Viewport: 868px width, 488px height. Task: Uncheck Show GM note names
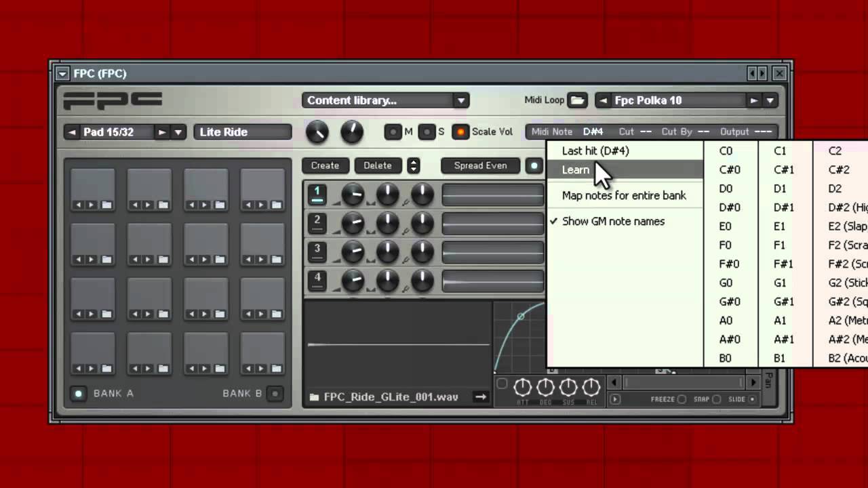(613, 221)
